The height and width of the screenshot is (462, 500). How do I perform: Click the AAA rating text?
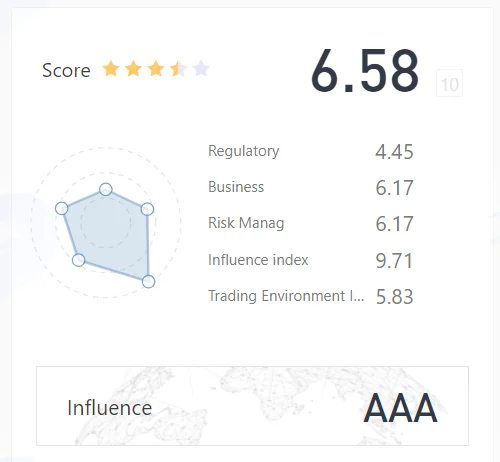click(x=400, y=408)
